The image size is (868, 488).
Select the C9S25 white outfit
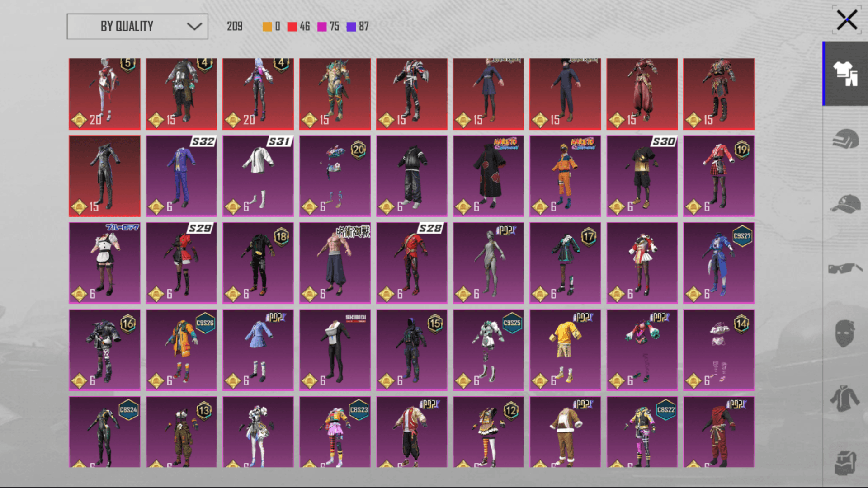(488, 350)
